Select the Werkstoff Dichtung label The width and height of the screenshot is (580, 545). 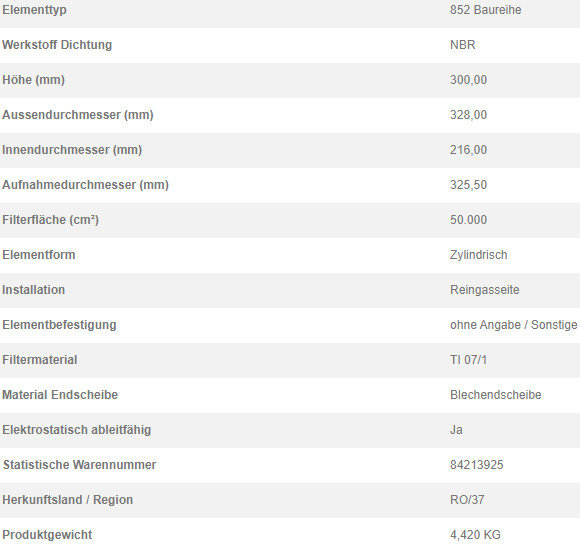coord(57,45)
